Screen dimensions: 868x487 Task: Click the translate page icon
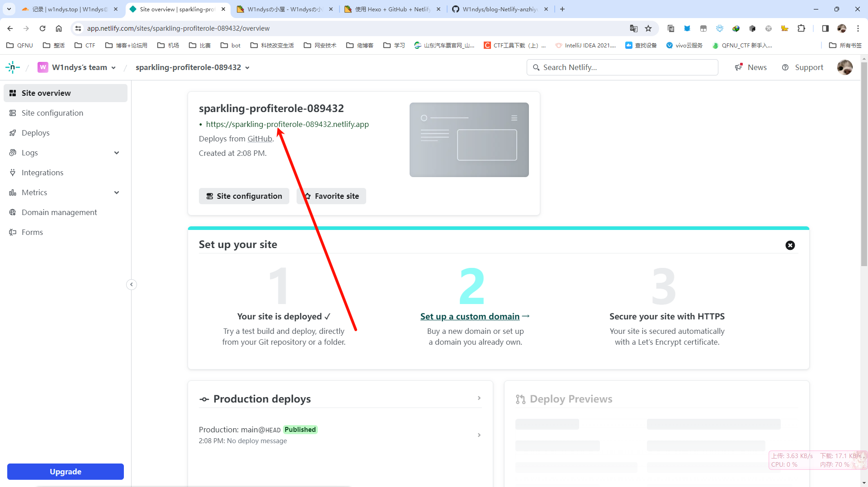633,28
